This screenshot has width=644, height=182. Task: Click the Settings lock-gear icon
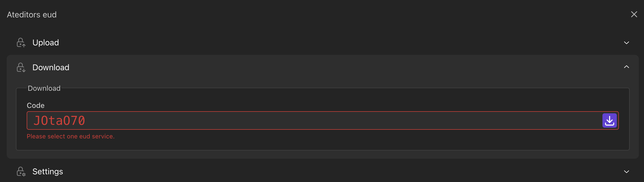(x=21, y=171)
